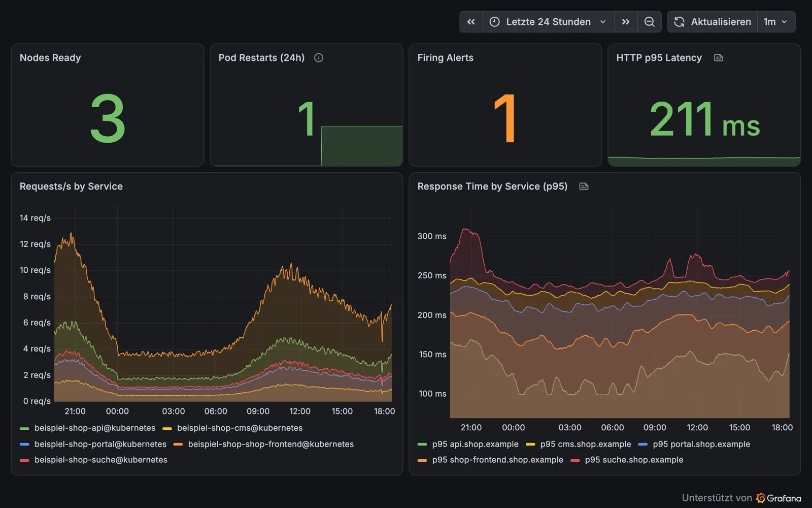Image resolution: width=812 pixels, height=508 pixels.
Task: Click the Nodes Ready value 3
Action: pos(108,119)
